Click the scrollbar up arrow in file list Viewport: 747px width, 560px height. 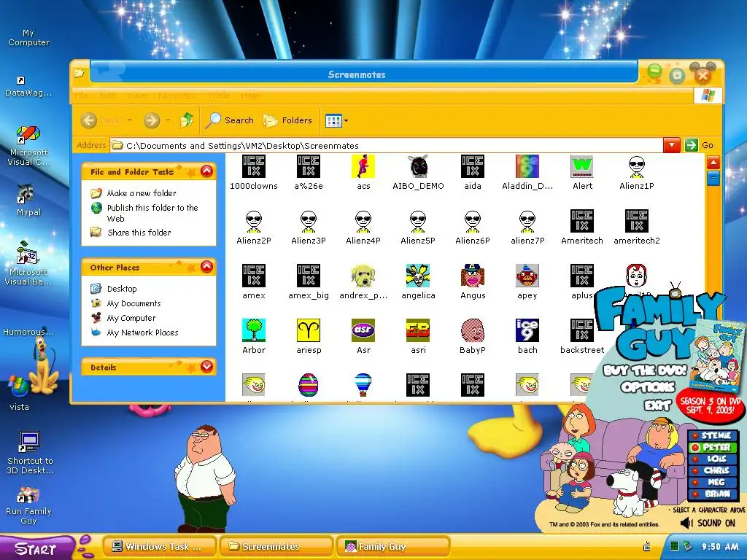coord(713,163)
